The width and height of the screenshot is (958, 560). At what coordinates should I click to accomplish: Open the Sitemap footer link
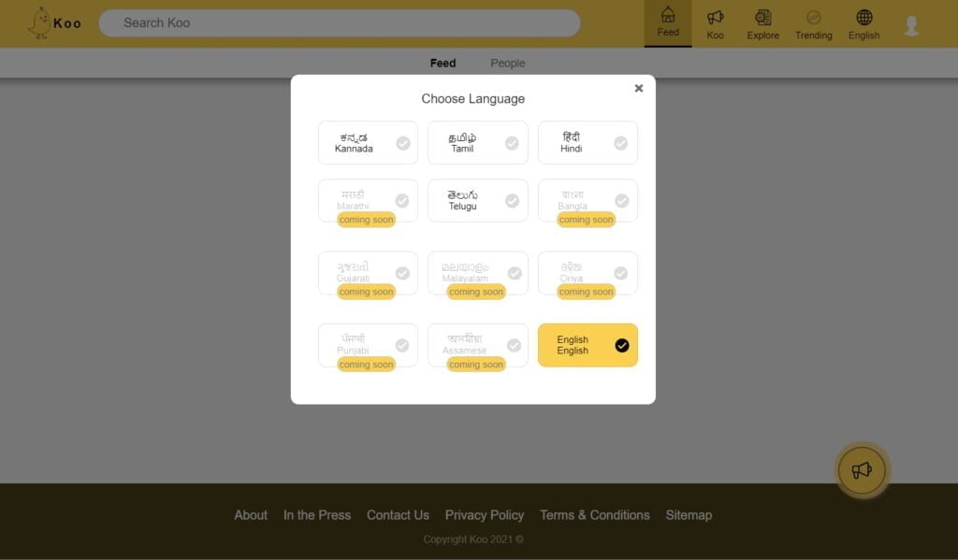point(689,515)
